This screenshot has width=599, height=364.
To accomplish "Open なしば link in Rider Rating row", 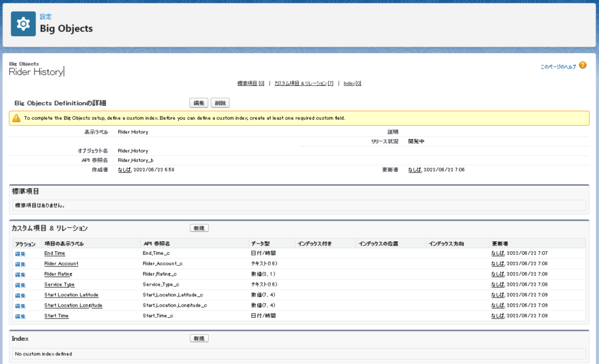I will pos(498,274).
